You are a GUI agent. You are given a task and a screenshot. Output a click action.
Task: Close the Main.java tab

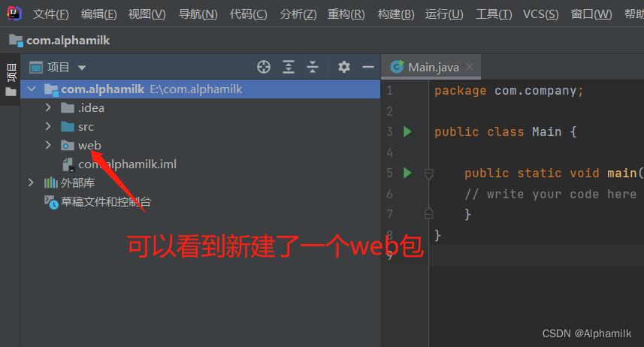tap(470, 67)
